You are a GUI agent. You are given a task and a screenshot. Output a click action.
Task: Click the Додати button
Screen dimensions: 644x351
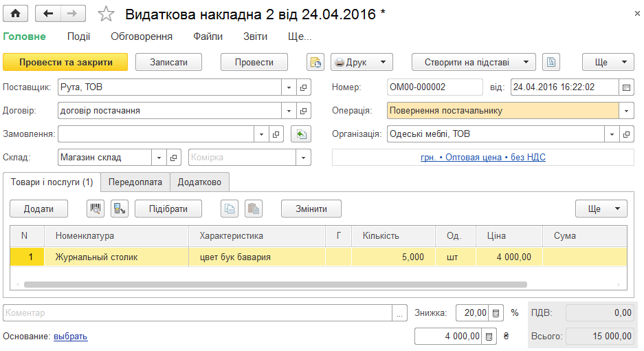38,209
